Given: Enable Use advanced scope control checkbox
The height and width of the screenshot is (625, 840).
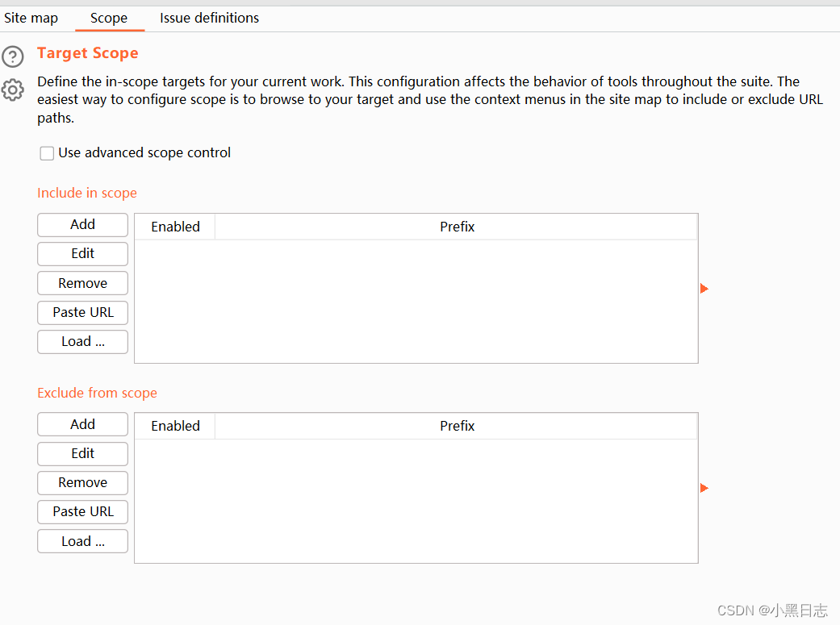Looking at the screenshot, I should pos(47,153).
